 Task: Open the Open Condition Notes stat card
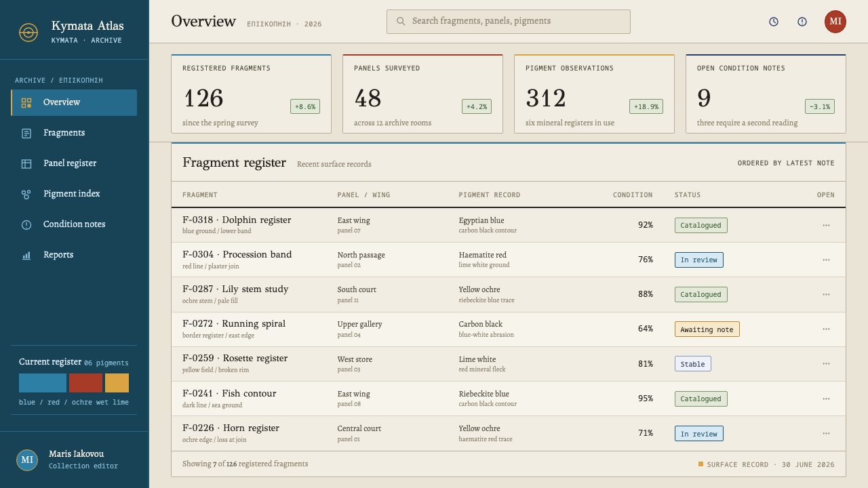(x=766, y=94)
